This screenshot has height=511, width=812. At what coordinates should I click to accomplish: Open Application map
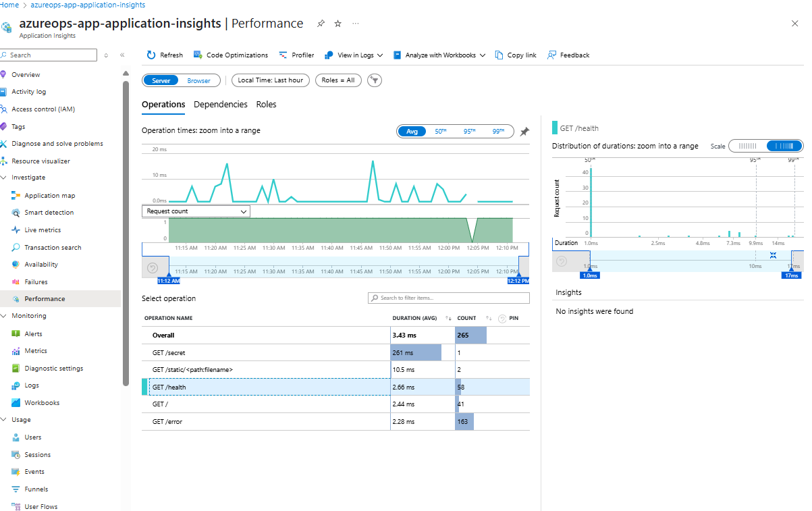tap(49, 195)
